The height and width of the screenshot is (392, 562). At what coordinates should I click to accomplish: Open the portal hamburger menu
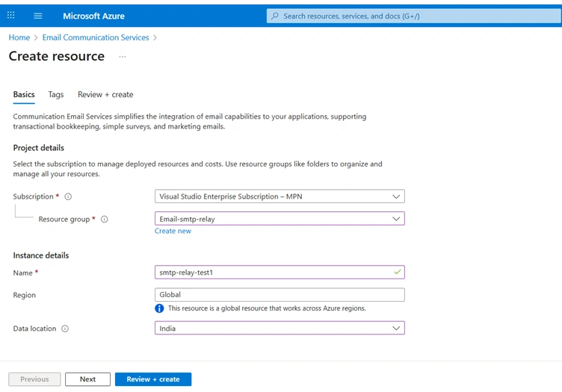pyautogui.click(x=38, y=16)
